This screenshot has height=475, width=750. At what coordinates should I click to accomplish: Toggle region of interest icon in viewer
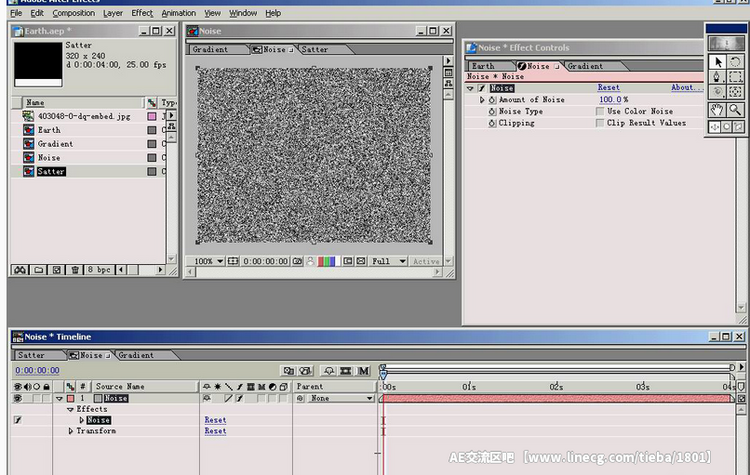348,261
